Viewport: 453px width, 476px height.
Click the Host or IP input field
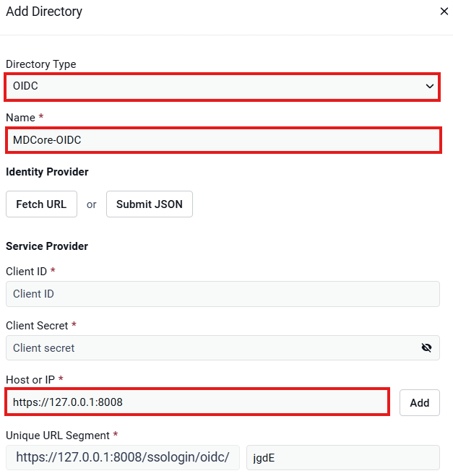[x=197, y=402]
